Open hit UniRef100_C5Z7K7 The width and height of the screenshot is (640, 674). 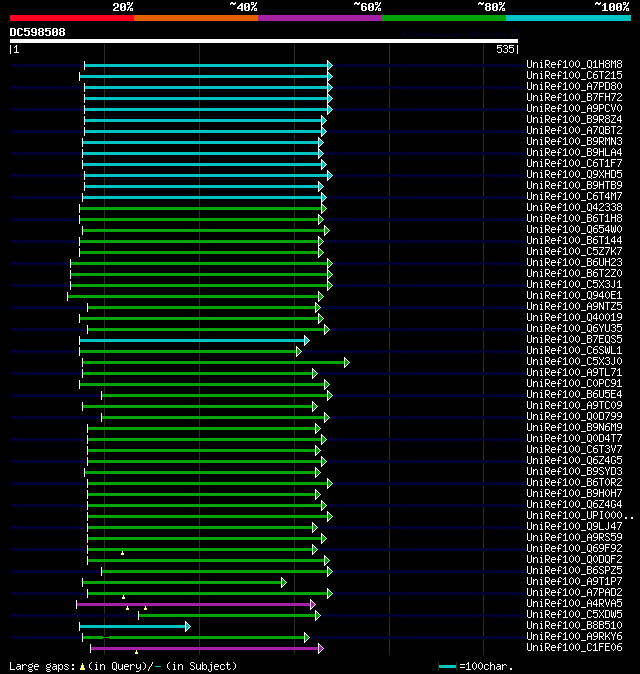pyautogui.click(x=574, y=251)
